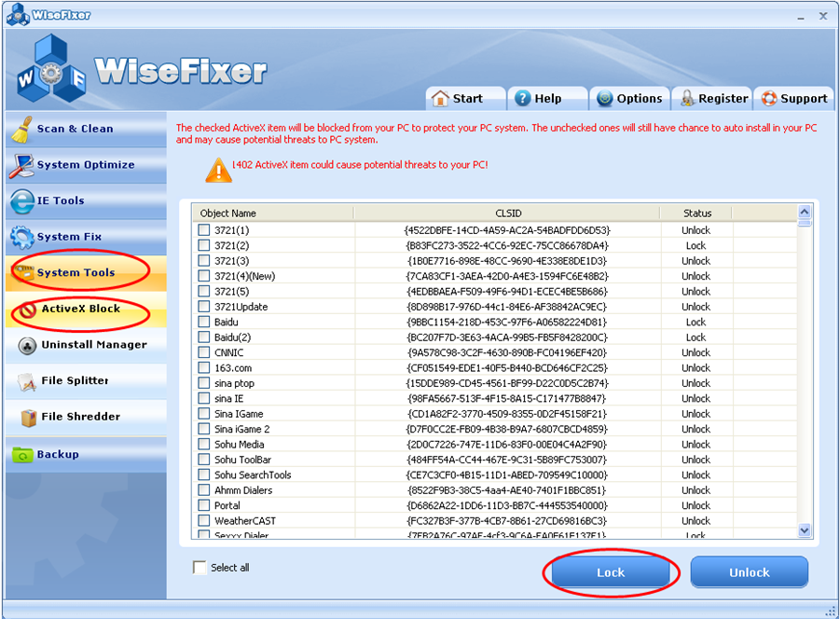Enable the Sohu ToolBar checkbox

(203, 460)
